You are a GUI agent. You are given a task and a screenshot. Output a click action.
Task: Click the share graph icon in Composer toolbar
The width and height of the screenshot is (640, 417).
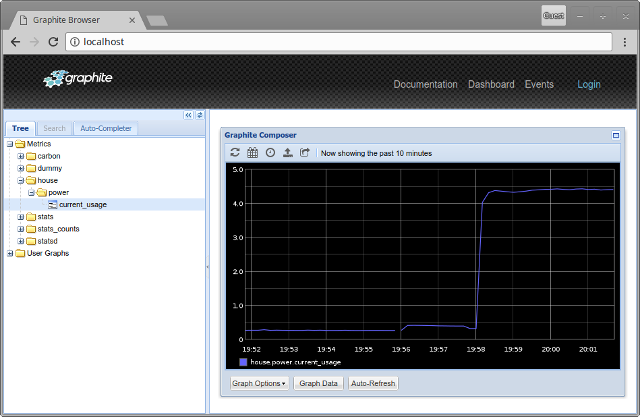coord(305,153)
